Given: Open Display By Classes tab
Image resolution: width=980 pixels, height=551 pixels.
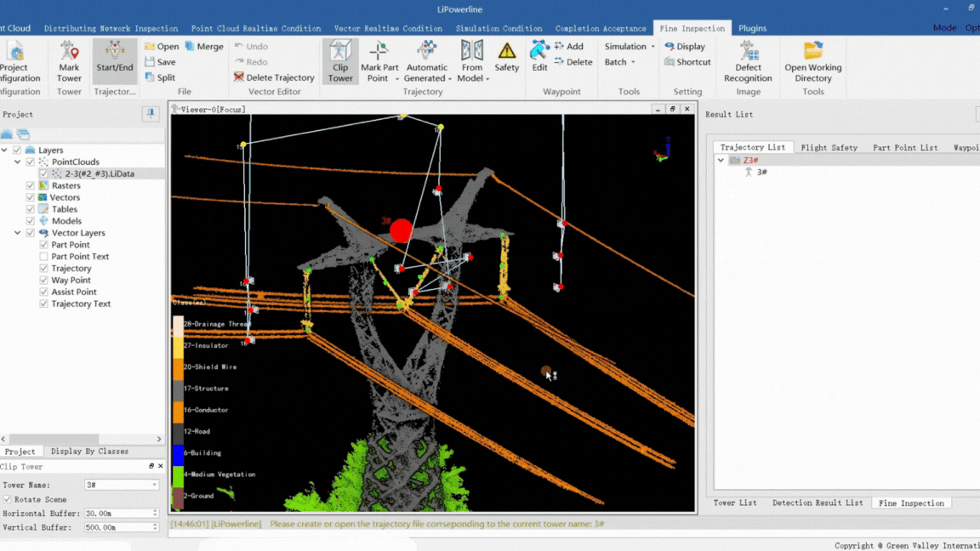Looking at the screenshot, I should (89, 451).
